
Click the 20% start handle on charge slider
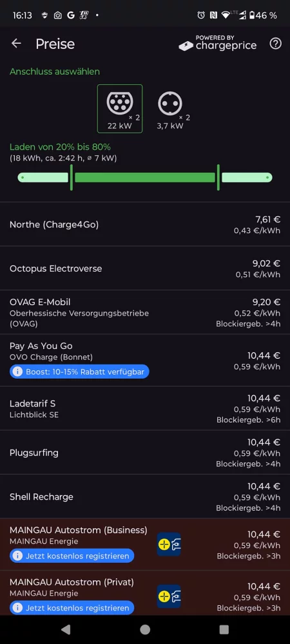(72, 178)
